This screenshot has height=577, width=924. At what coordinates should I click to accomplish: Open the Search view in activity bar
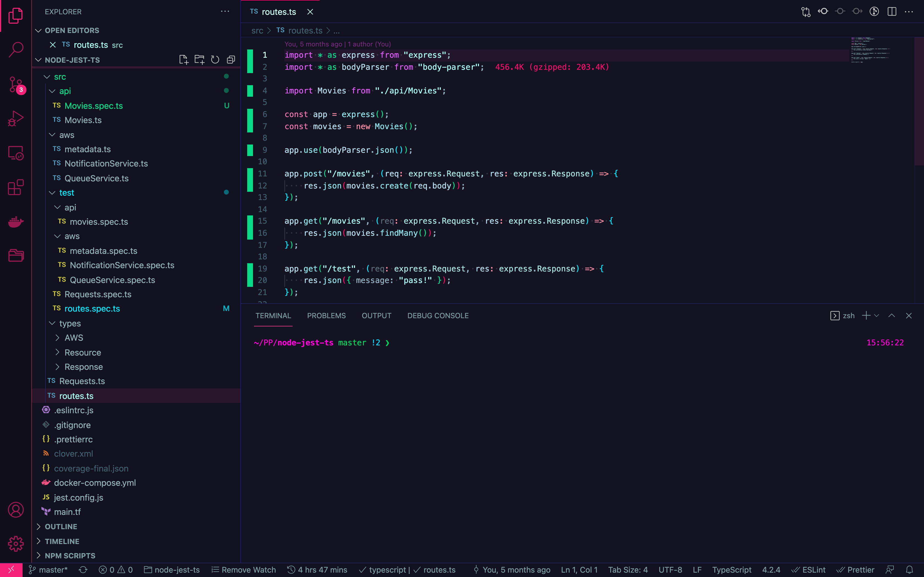16,50
